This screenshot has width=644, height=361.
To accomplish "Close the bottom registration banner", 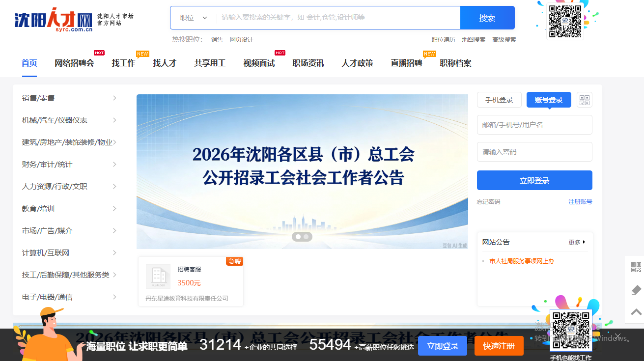I will coord(617,336).
